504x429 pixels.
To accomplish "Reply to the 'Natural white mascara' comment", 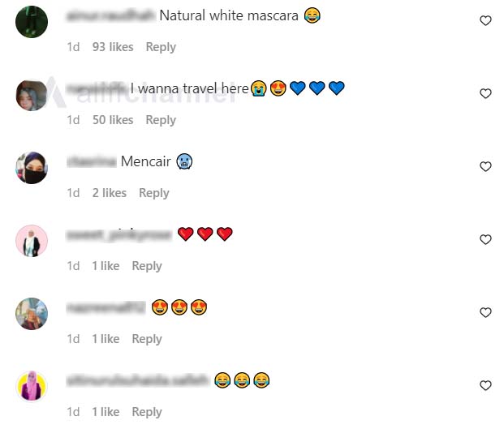I will (161, 47).
